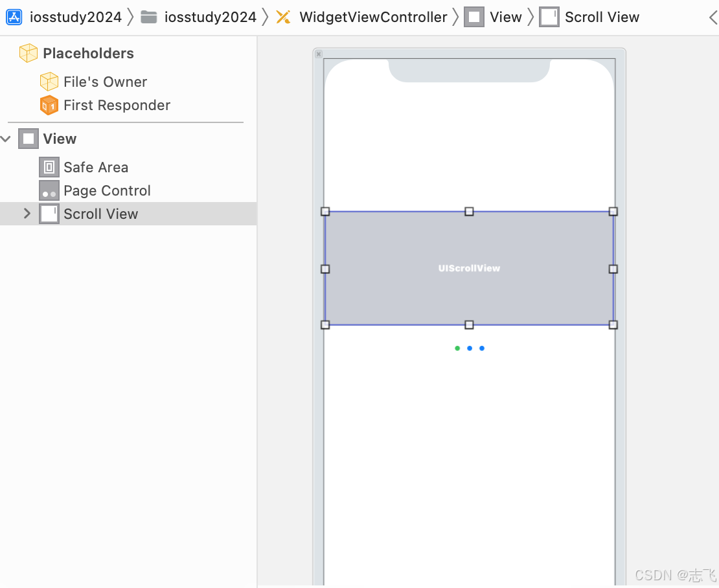
Task: Select the Placeholders cube icon
Action: point(28,53)
